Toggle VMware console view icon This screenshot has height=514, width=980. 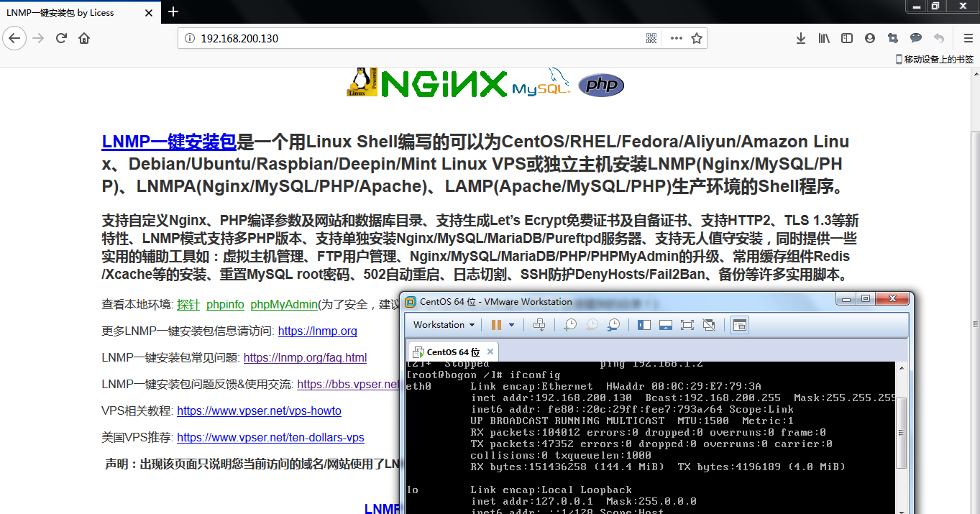(740, 325)
